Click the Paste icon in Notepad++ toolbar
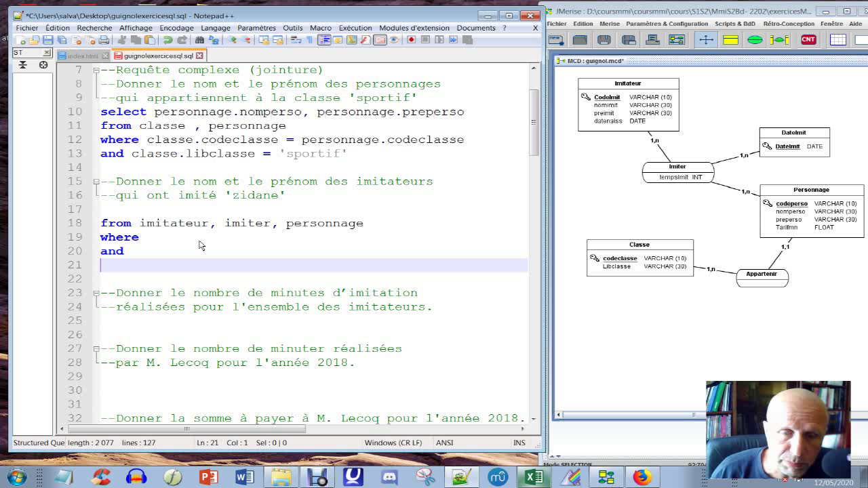 (x=150, y=40)
